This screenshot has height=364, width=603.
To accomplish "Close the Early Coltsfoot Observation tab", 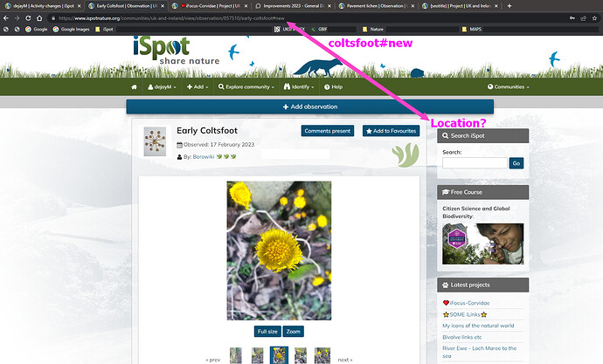I will pos(163,6).
